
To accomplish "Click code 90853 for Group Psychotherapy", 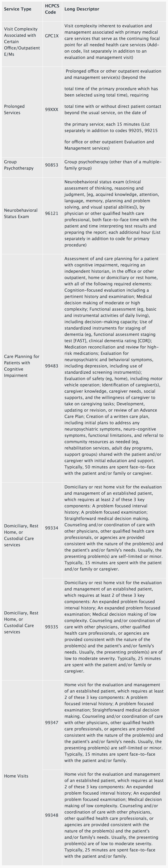I will coord(52,165).
